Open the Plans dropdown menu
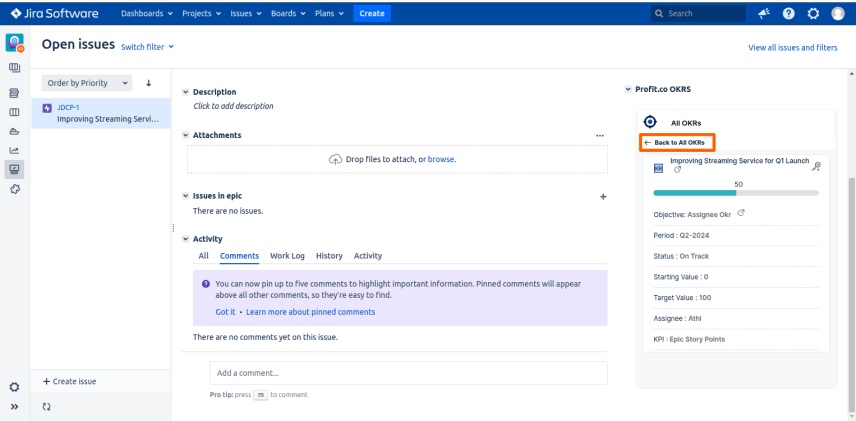 pos(329,14)
